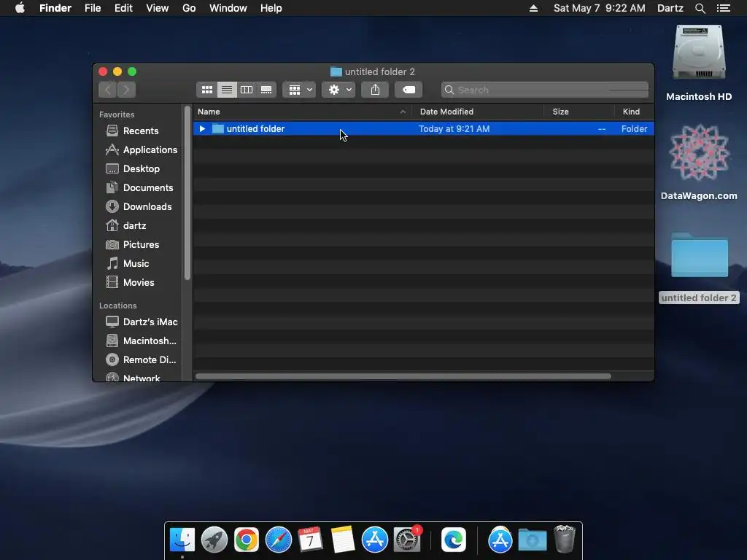
Task: Click the Share toolbar button
Action: tap(375, 90)
